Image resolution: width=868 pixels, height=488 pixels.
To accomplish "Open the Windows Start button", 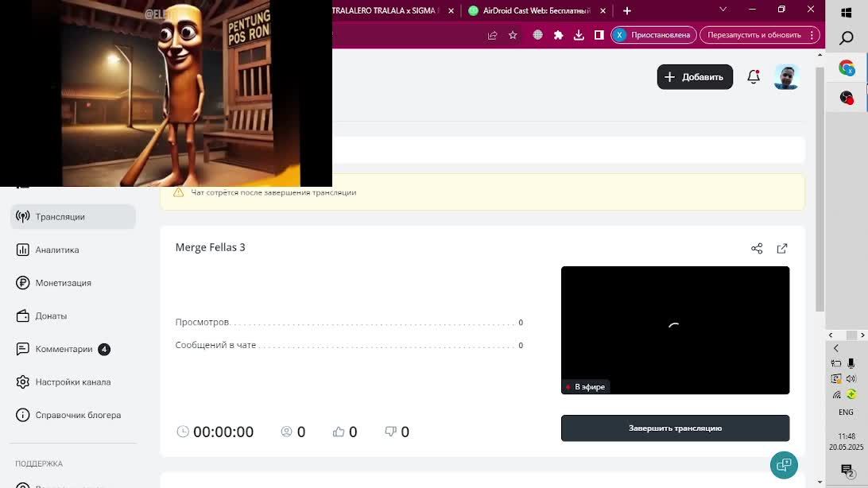I will (x=847, y=12).
